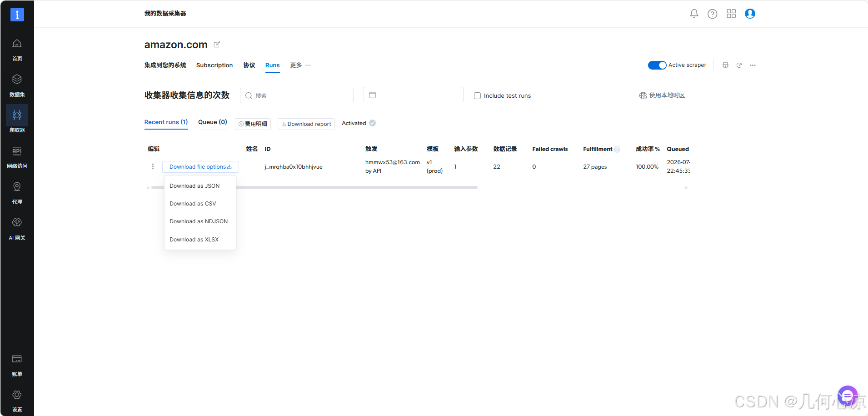Open the 网络访问 API section
868x416 pixels.
[17, 157]
